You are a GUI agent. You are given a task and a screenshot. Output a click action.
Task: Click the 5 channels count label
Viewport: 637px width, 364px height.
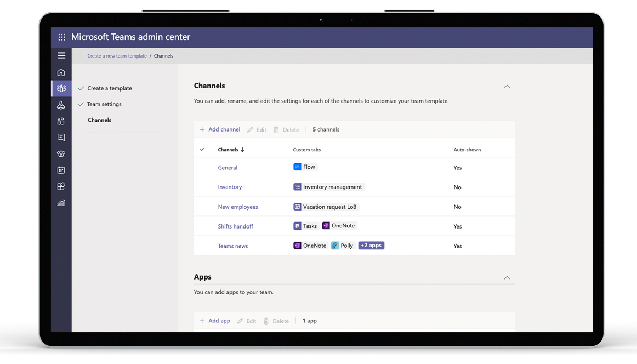pos(326,129)
